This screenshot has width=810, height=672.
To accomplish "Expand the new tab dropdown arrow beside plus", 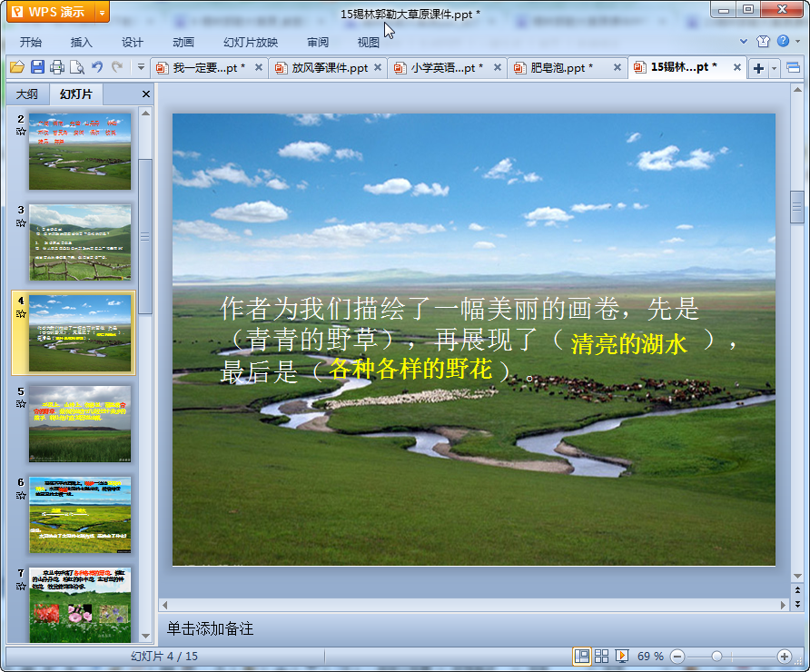I will click(x=774, y=68).
